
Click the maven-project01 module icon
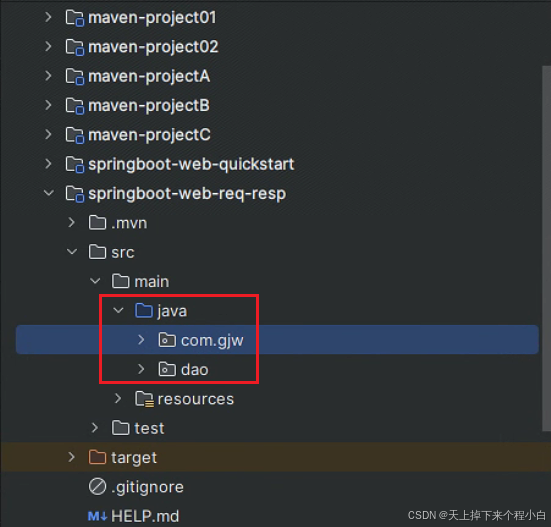tap(75, 18)
